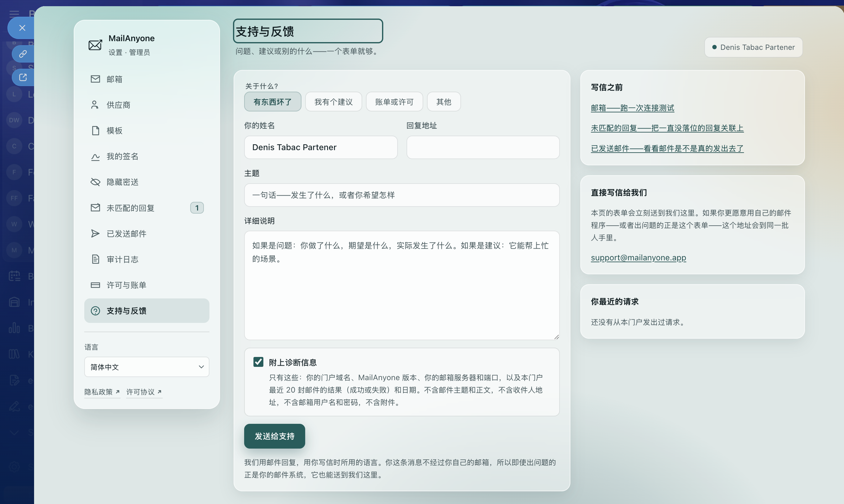
Task: Click the 还没有从本门户发出过请求。 text
Action: pyautogui.click(x=638, y=322)
